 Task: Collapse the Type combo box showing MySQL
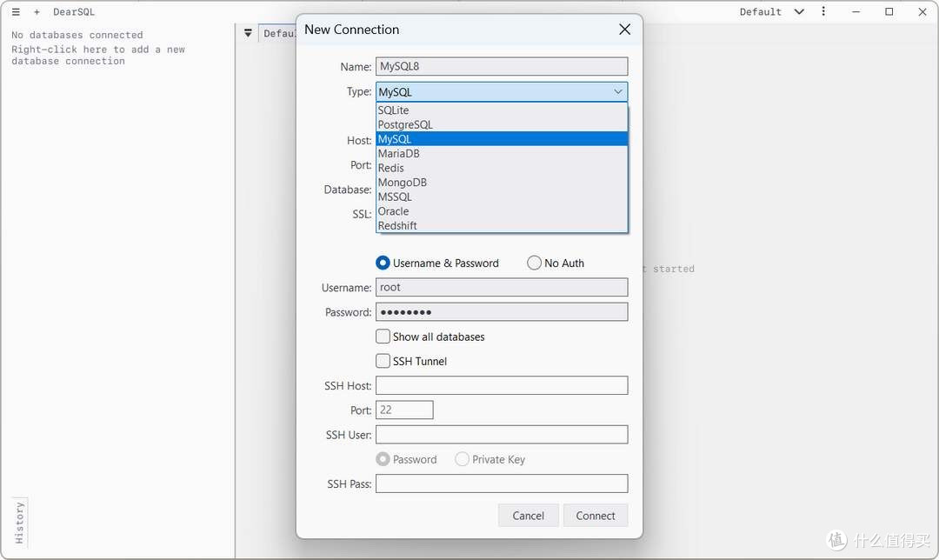click(502, 91)
